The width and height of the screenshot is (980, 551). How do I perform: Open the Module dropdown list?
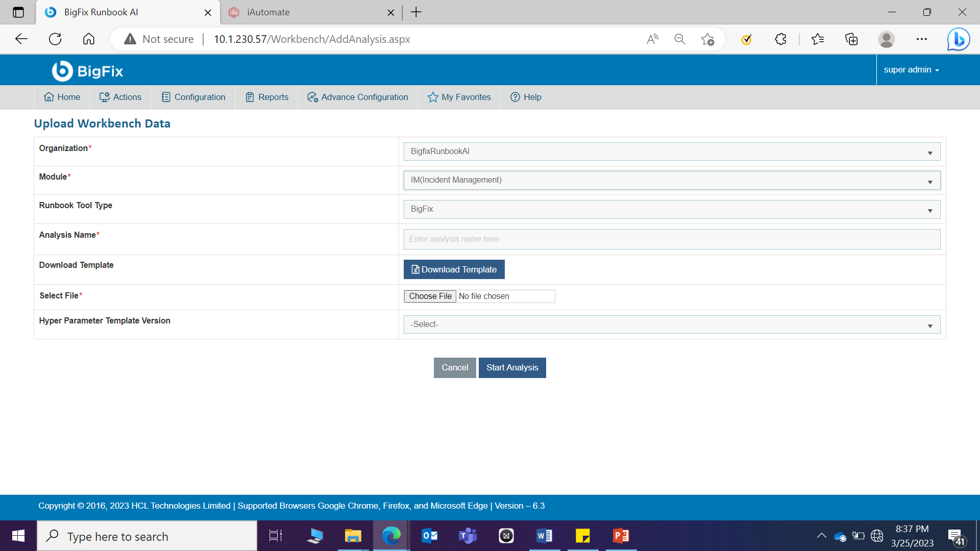click(x=671, y=180)
